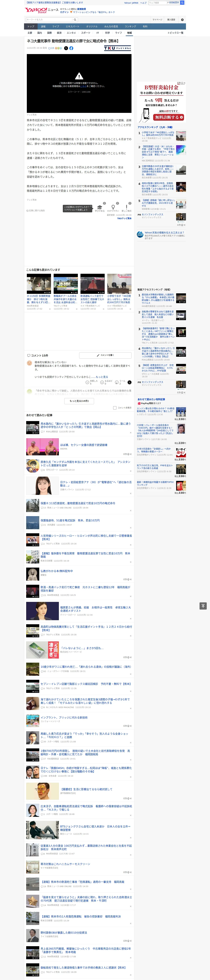This screenshot has width=210, height=980.
Task: Click the ヘルプ link
Action: coord(143,3)
